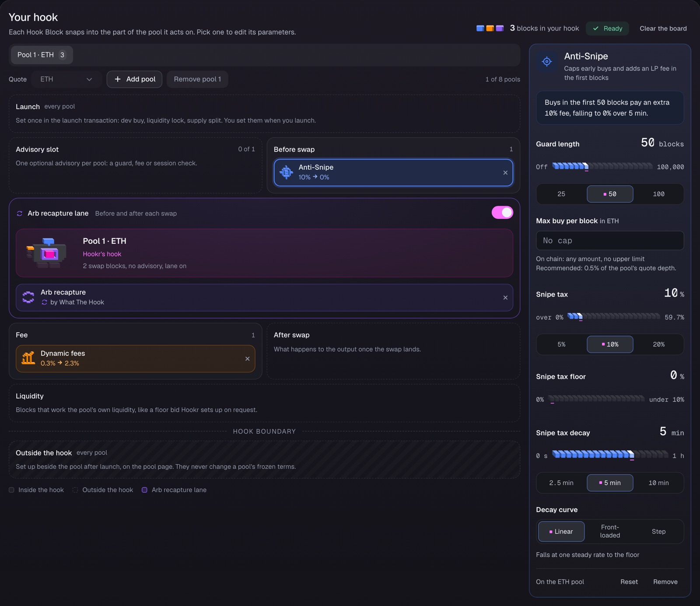This screenshot has height=606, width=700.
Task: Click the Snipe tax slider track
Action: coord(614,317)
